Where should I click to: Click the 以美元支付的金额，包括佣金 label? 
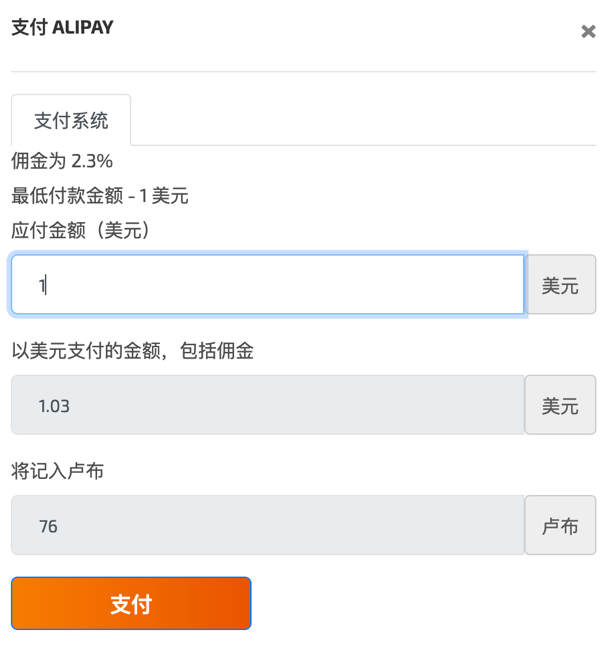(133, 351)
